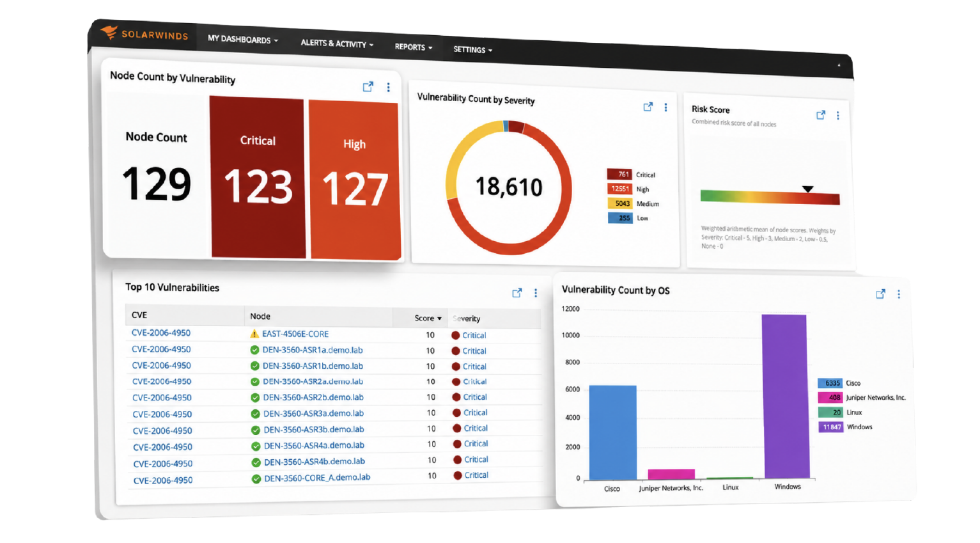Click the High 127 tile
The image size is (980, 543).
(355, 180)
